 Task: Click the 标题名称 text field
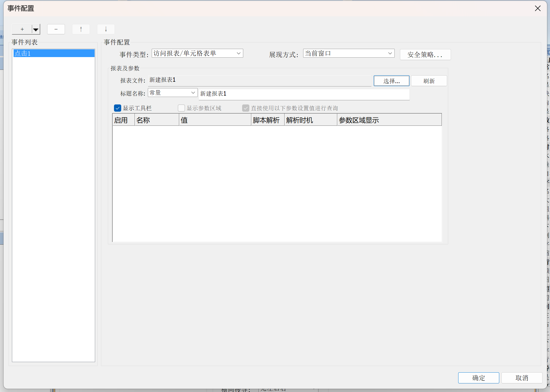coord(304,94)
